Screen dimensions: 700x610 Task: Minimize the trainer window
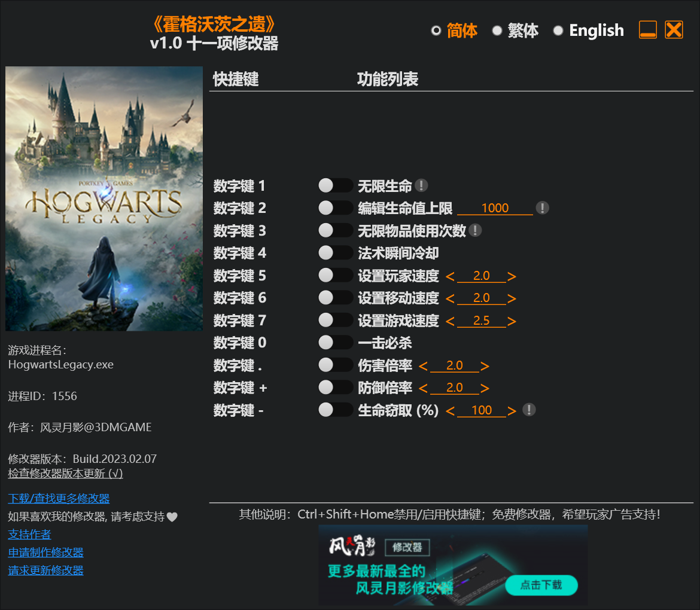coord(647,30)
